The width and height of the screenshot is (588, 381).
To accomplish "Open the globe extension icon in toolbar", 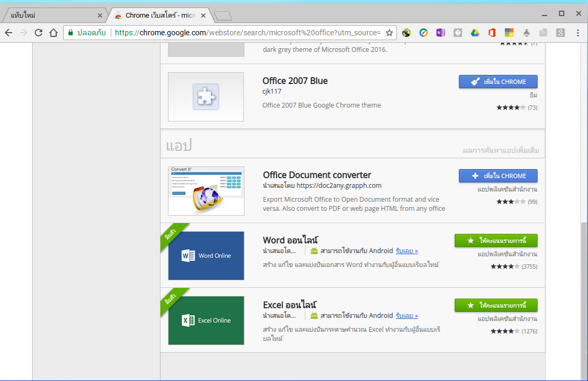I will click(x=407, y=33).
